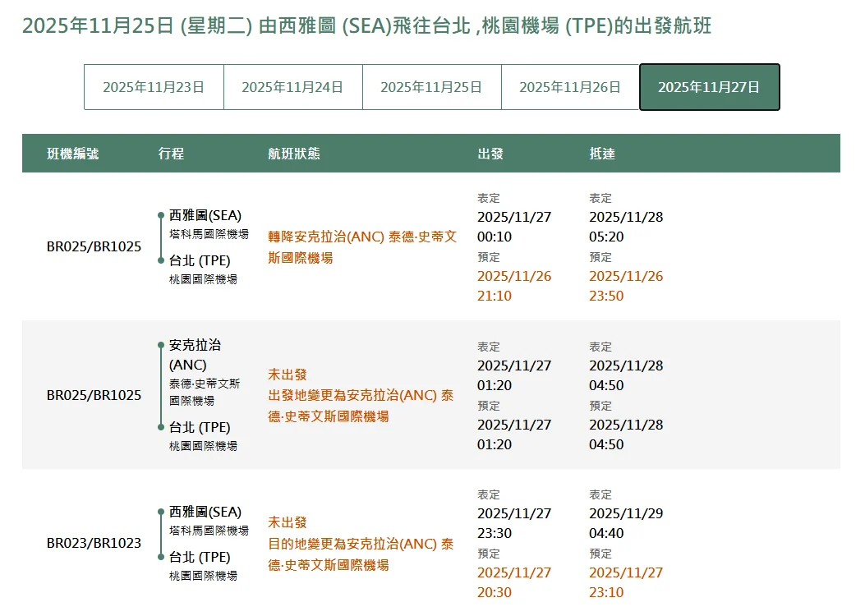The width and height of the screenshot is (865, 616).
Task: Click 西雅圖(SEA) in the BR023/BR1023 row
Action: point(205,512)
